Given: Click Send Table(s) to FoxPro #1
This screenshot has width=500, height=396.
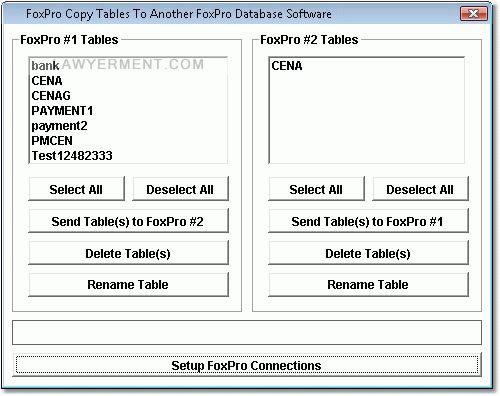Looking at the screenshot, I should 368,221.
